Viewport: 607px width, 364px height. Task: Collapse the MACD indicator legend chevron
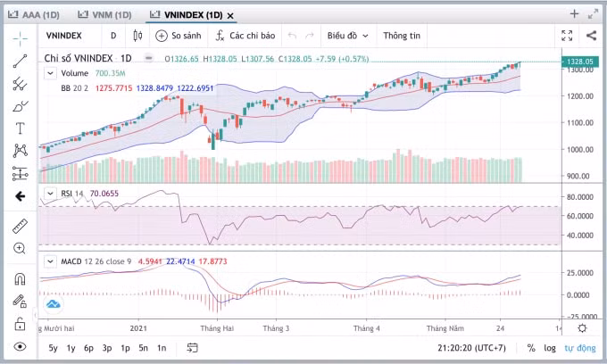(50, 261)
